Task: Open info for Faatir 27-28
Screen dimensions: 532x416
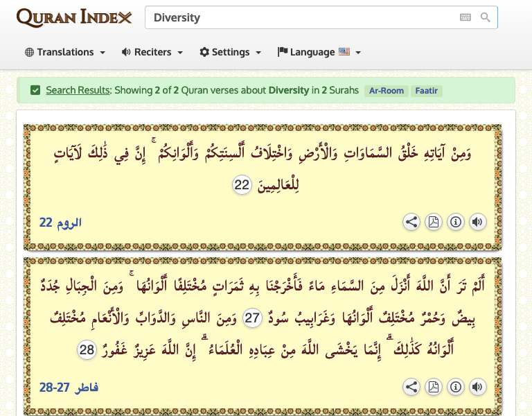Action: point(455,387)
